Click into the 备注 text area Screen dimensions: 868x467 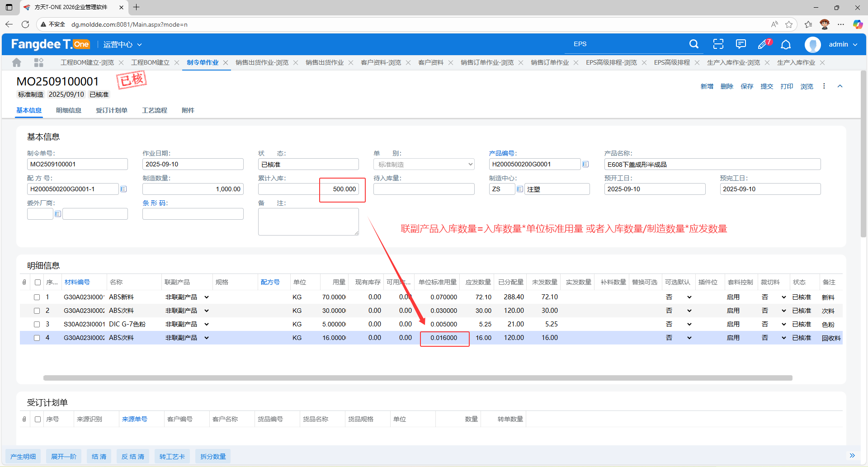[x=308, y=222]
